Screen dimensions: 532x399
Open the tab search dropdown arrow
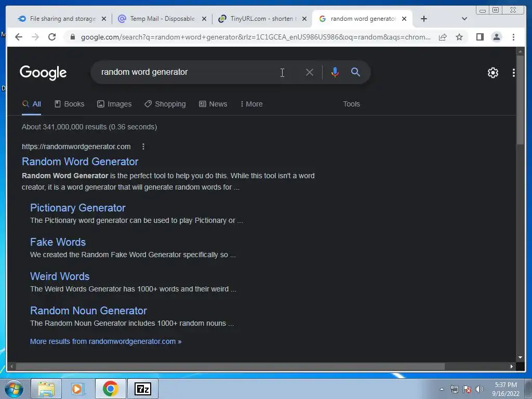pos(464,19)
